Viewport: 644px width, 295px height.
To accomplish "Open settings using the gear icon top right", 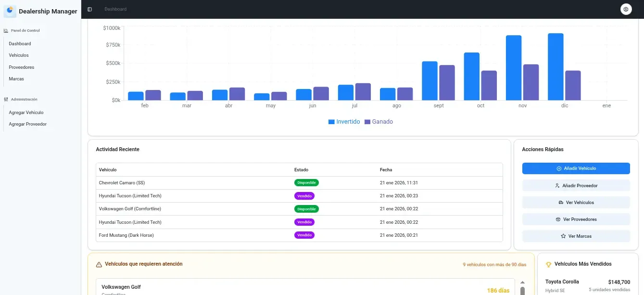I will pyautogui.click(x=626, y=9).
